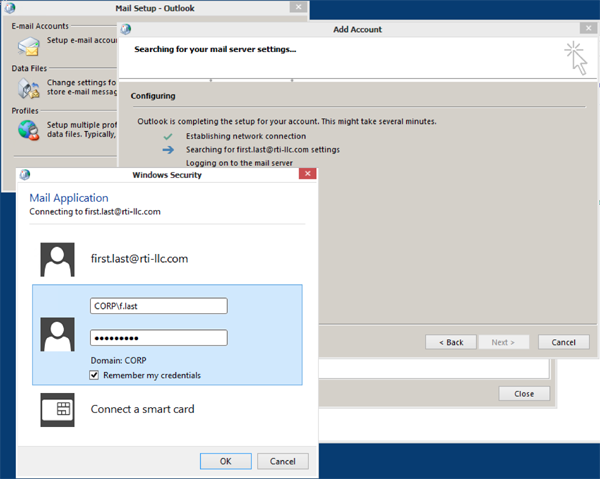Viewport: 600px width, 479px height.
Task: Close the Windows Security dialog with red X
Action: (308, 174)
